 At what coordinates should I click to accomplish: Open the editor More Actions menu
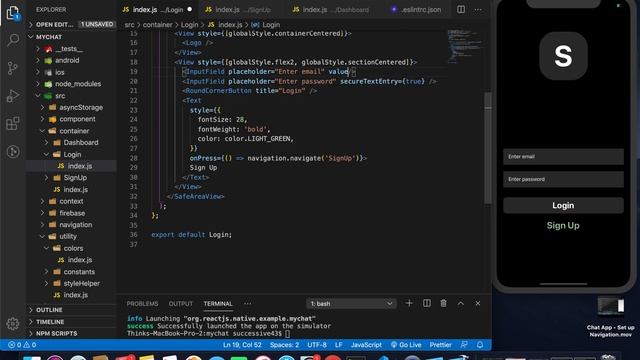(478, 9)
